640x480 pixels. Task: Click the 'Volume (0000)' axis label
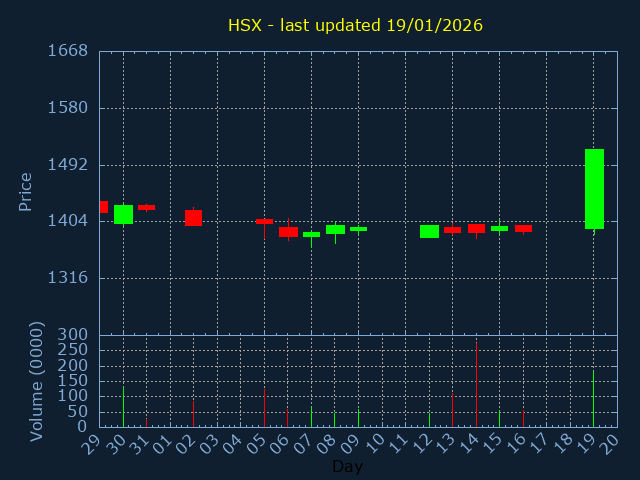pos(37,381)
